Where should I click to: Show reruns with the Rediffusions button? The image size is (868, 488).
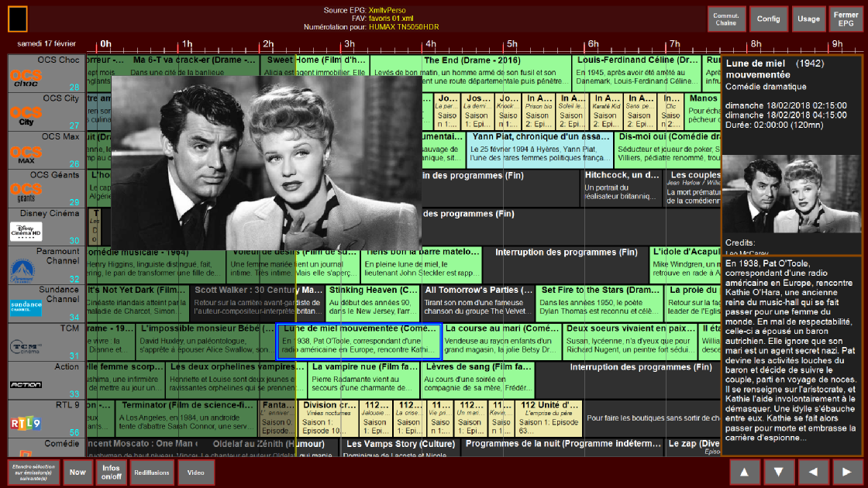click(x=152, y=472)
